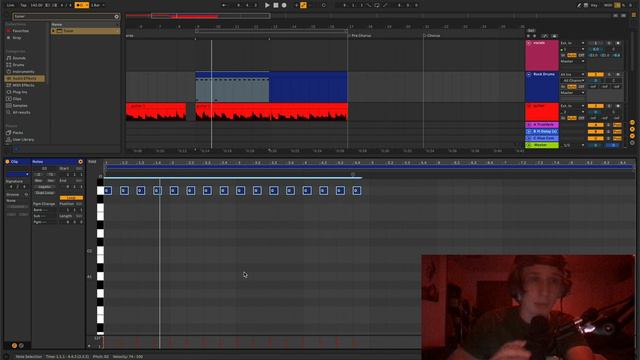Arm the Arrangement Record button
The width and height of the screenshot is (640, 360).
[284, 5]
